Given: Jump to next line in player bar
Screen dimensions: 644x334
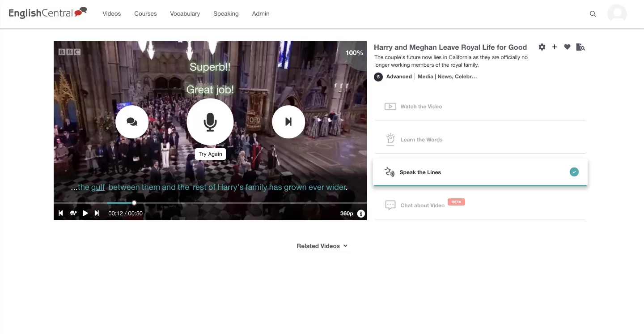Looking at the screenshot, I should 97,213.
